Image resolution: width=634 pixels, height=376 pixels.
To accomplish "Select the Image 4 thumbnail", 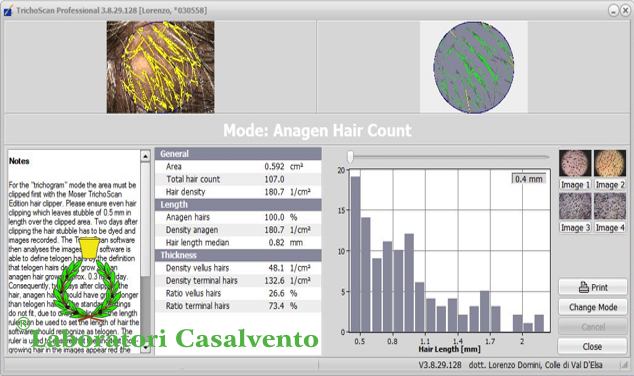I will (x=610, y=206).
